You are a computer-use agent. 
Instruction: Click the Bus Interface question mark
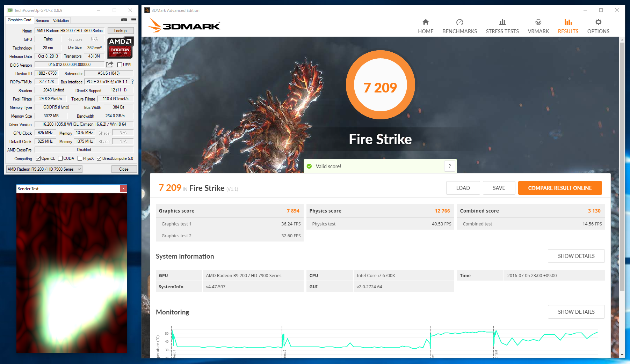(x=132, y=82)
